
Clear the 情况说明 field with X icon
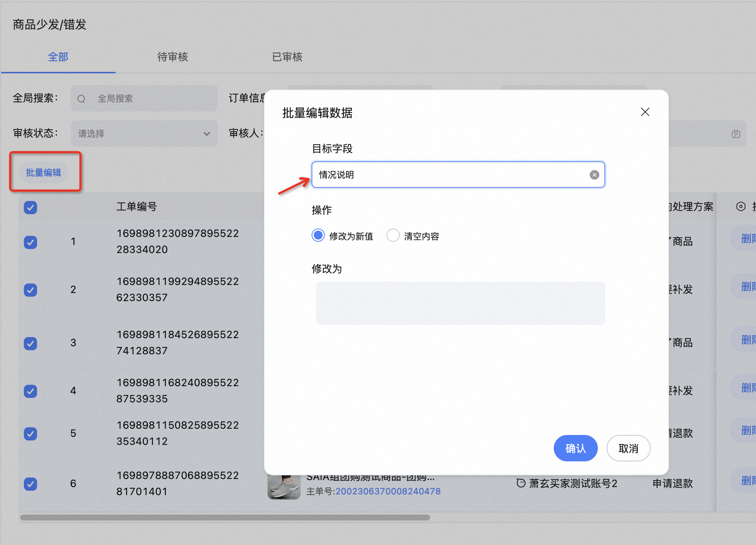[594, 175]
